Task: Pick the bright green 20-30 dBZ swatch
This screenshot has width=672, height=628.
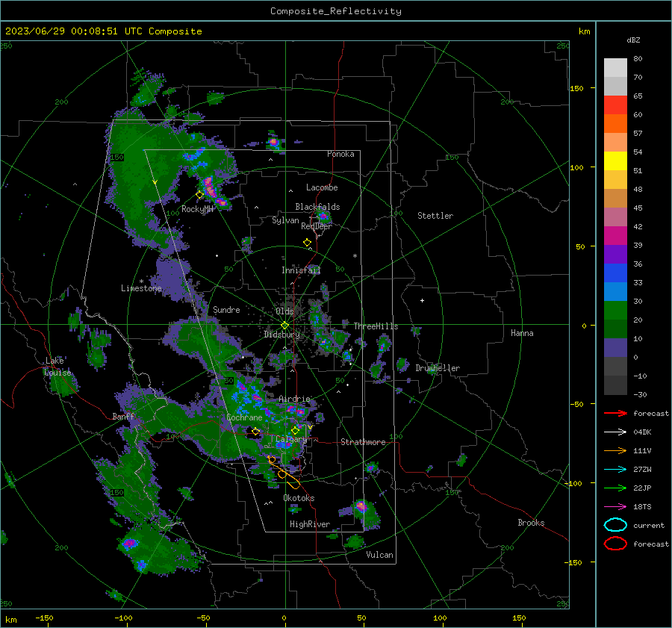Action: point(615,310)
